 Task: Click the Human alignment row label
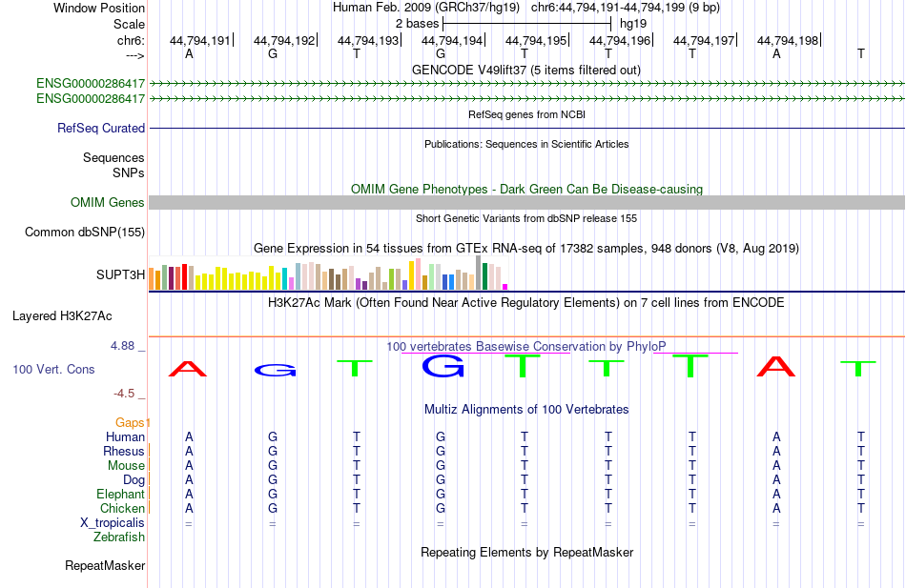tap(125, 436)
